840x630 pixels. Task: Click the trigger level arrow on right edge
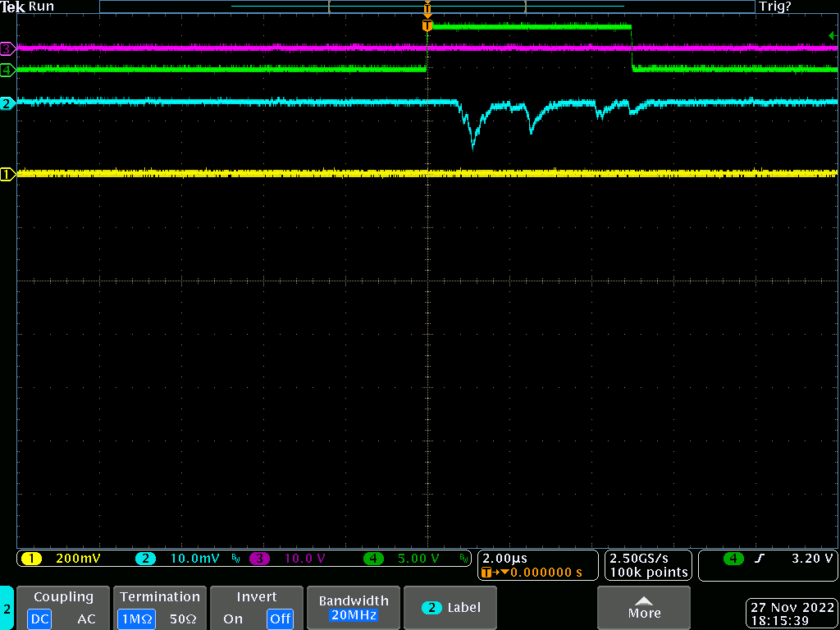tap(833, 34)
